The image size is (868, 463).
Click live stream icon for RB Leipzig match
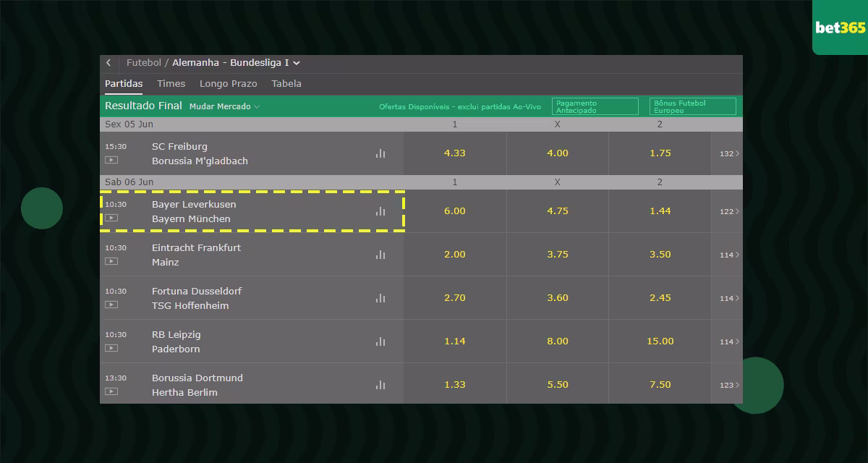111,348
